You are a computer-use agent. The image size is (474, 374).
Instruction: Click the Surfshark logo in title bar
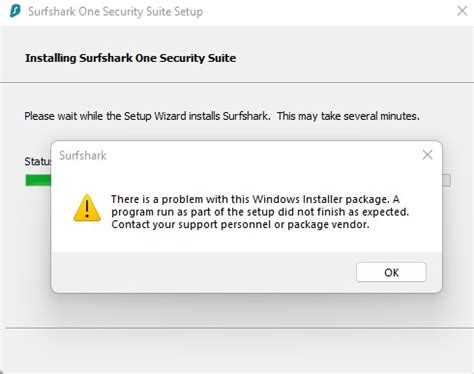(15, 11)
